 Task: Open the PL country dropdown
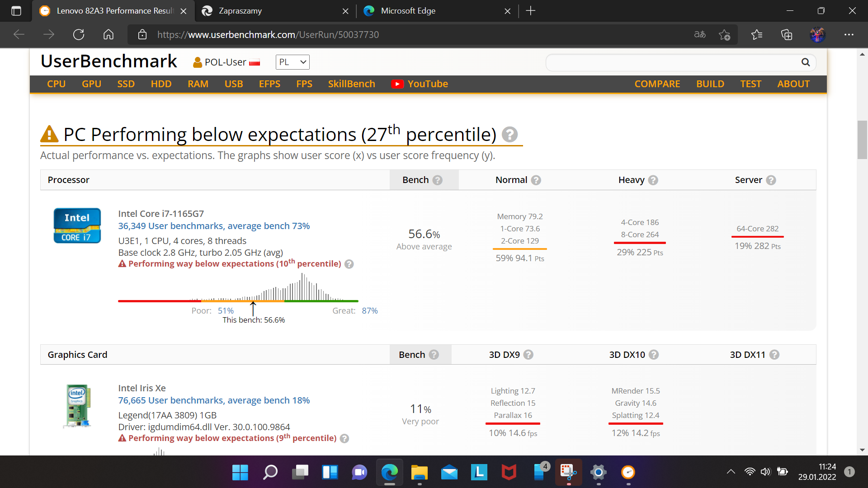(292, 62)
